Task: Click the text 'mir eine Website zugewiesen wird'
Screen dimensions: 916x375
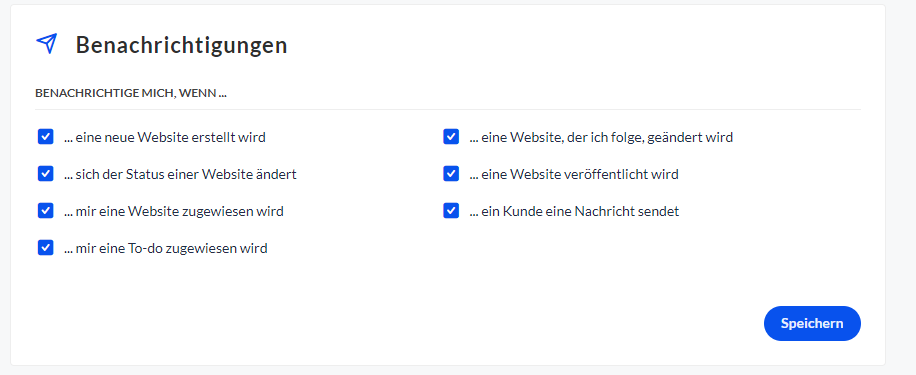Action: [x=179, y=211]
